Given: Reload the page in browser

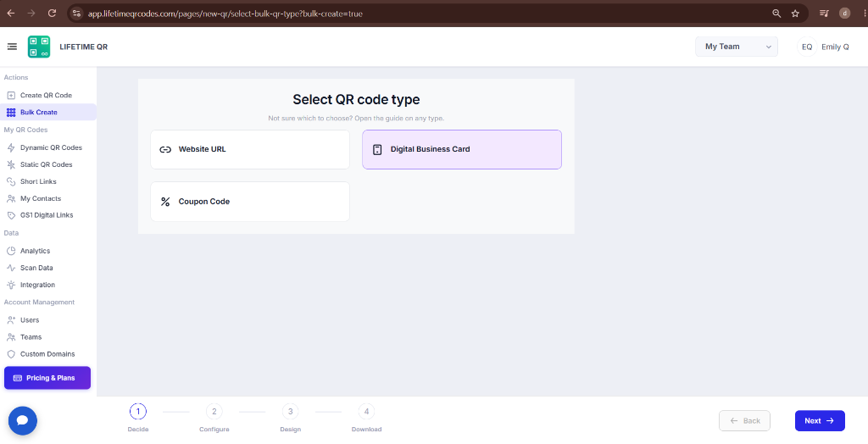Looking at the screenshot, I should pos(52,14).
